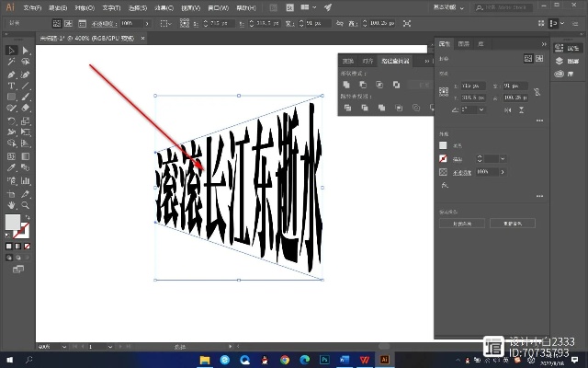Select the Mesh tool

point(11,156)
